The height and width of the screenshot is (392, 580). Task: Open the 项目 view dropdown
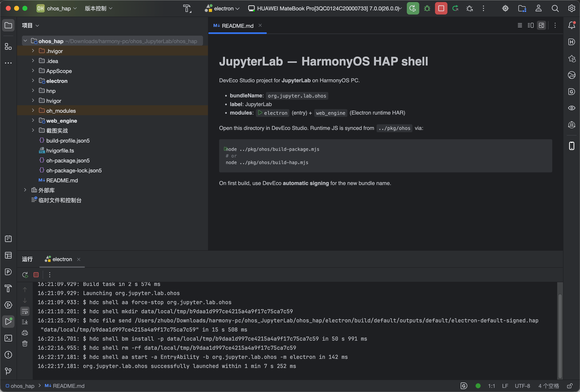(30, 25)
